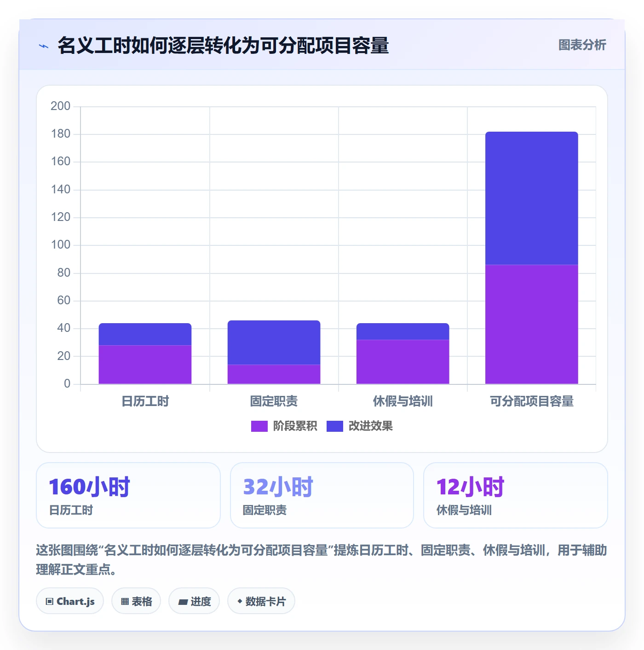The height and width of the screenshot is (650, 644).
Task: Click the lightning bolt icon beside the title
Action: click(44, 46)
